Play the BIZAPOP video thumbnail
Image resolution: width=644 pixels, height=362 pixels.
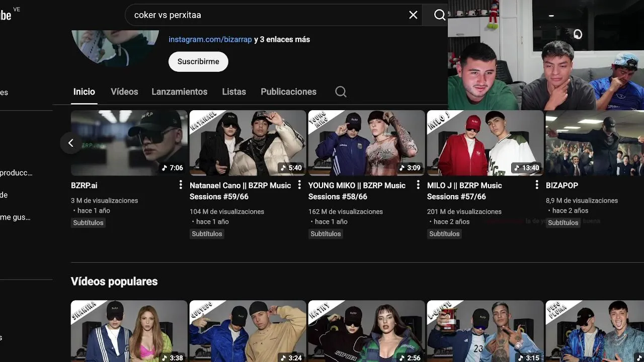pos(595,143)
